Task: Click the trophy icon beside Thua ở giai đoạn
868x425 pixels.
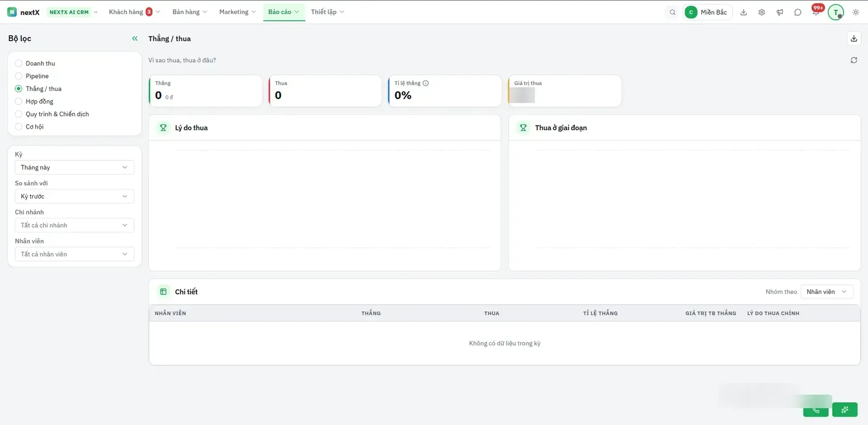Action: click(524, 128)
